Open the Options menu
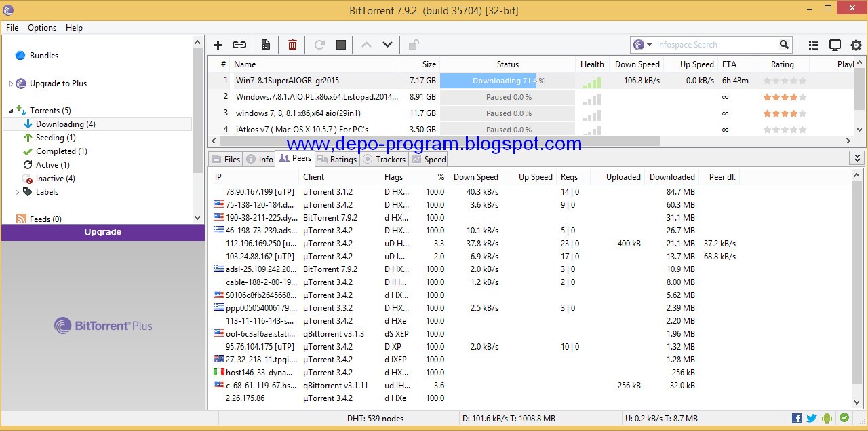The width and height of the screenshot is (868, 431). click(42, 28)
